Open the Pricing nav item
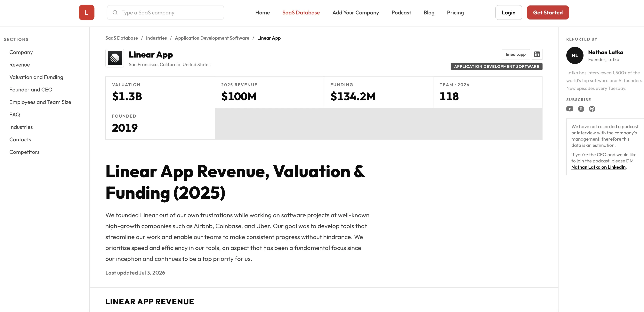The width and height of the screenshot is (644, 312). tap(455, 12)
